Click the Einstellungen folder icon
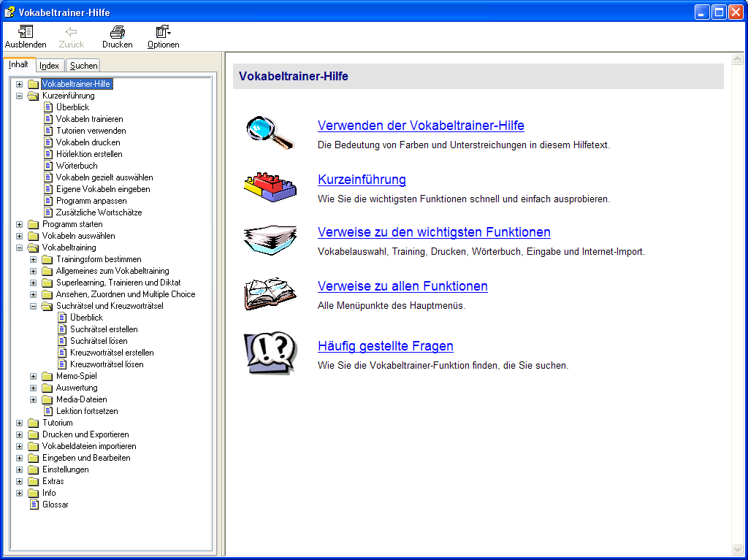This screenshot has height=560, width=748. [33, 469]
